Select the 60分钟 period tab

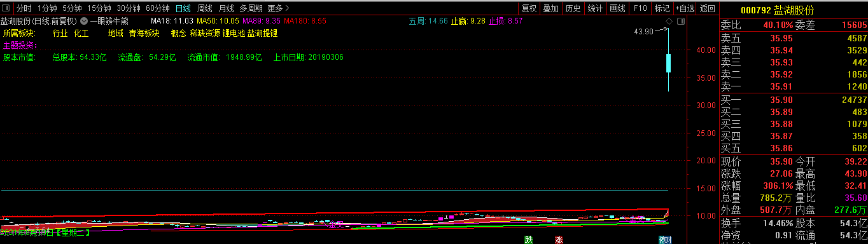(x=157, y=8)
